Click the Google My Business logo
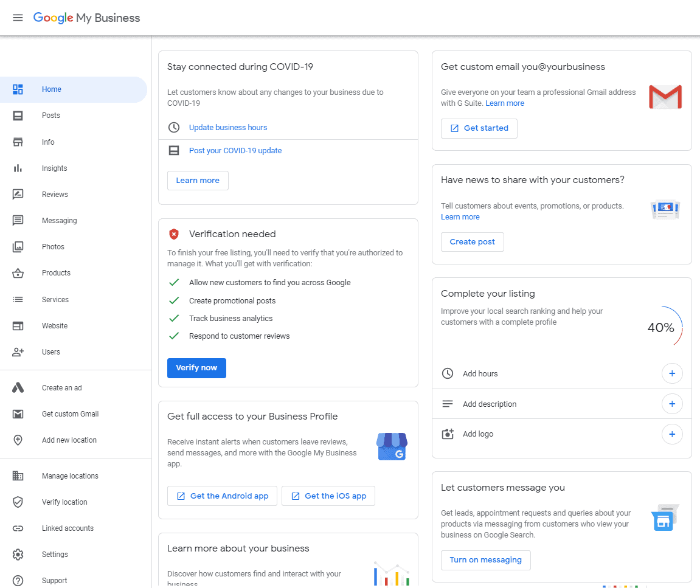The height and width of the screenshot is (588, 700). pos(86,18)
